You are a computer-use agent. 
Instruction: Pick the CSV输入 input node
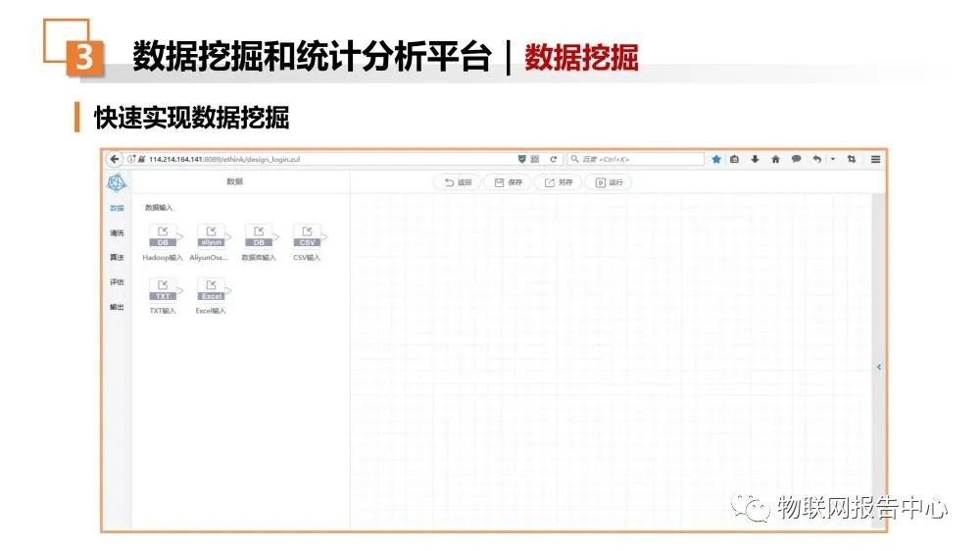point(307,236)
